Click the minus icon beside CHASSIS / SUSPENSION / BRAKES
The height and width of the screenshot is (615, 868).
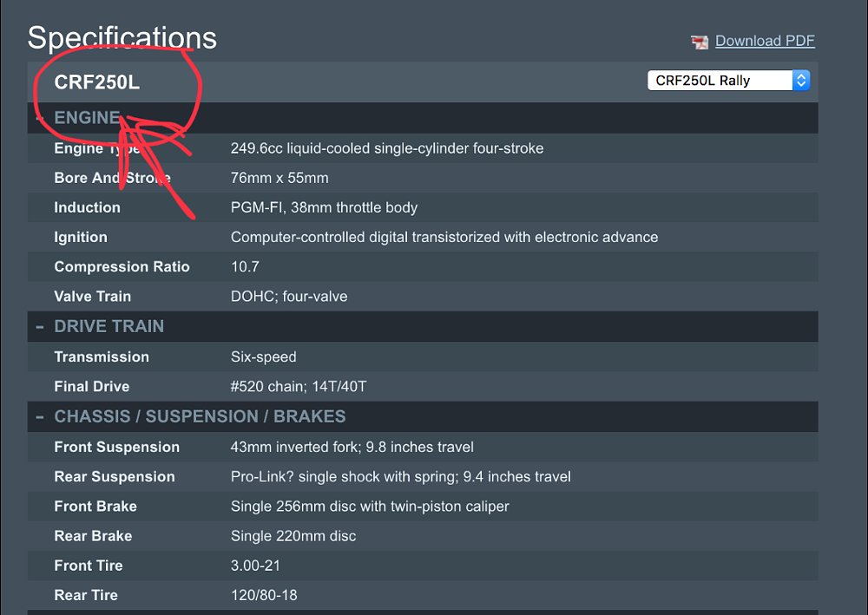[38, 416]
